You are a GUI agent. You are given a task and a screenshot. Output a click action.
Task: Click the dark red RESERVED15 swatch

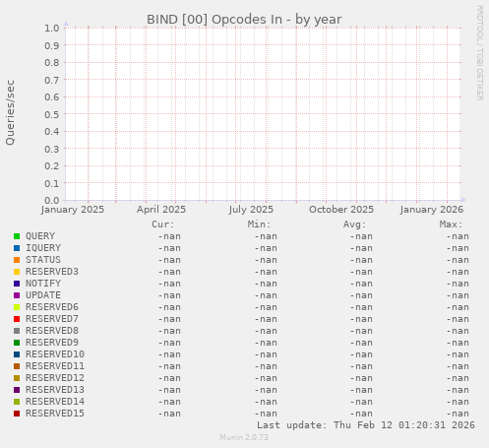[x=17, y=414]
